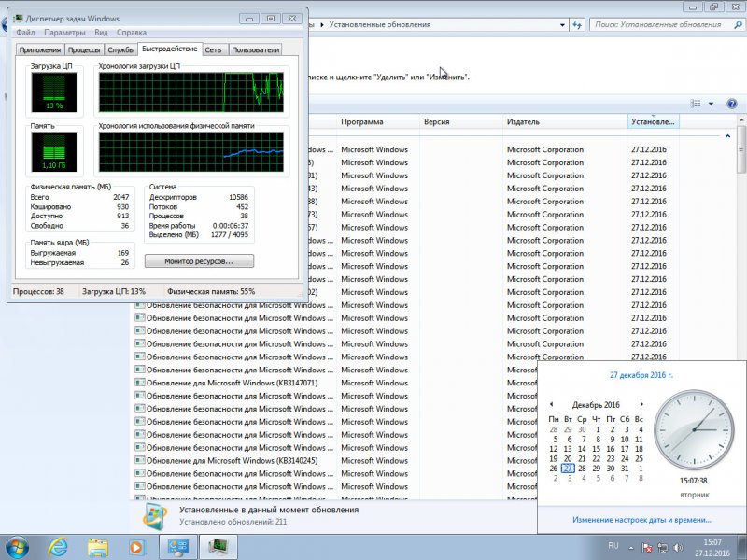Launch Windows Media Player from taskbar
The image size is (747, 560).
click(x=136, y=548)
